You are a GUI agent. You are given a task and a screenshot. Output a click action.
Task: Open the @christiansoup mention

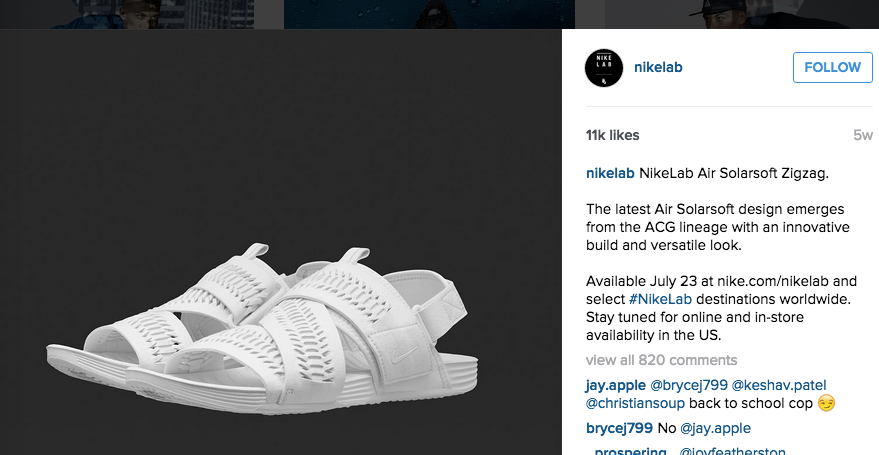[635, 403]
